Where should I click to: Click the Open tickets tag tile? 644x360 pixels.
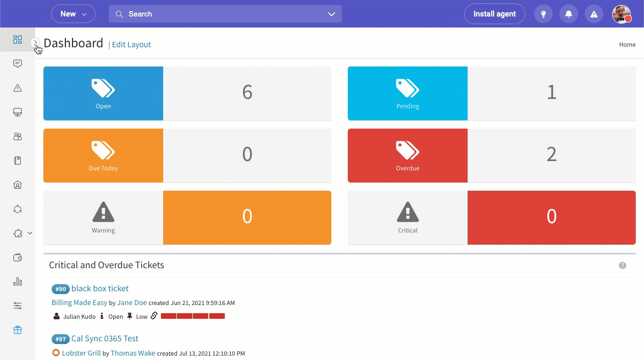pyautogui.click(x=103, y=93)
